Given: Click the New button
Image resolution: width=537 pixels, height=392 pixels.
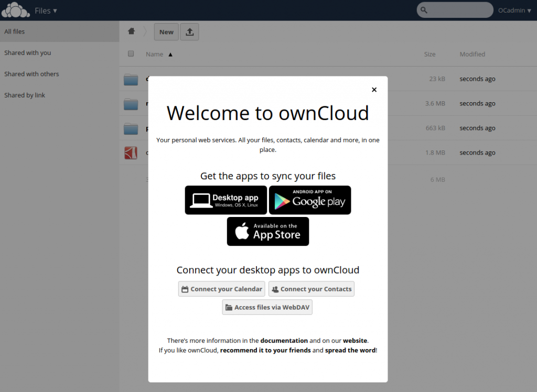Looking at the screenshot, I should click(166, 32).
